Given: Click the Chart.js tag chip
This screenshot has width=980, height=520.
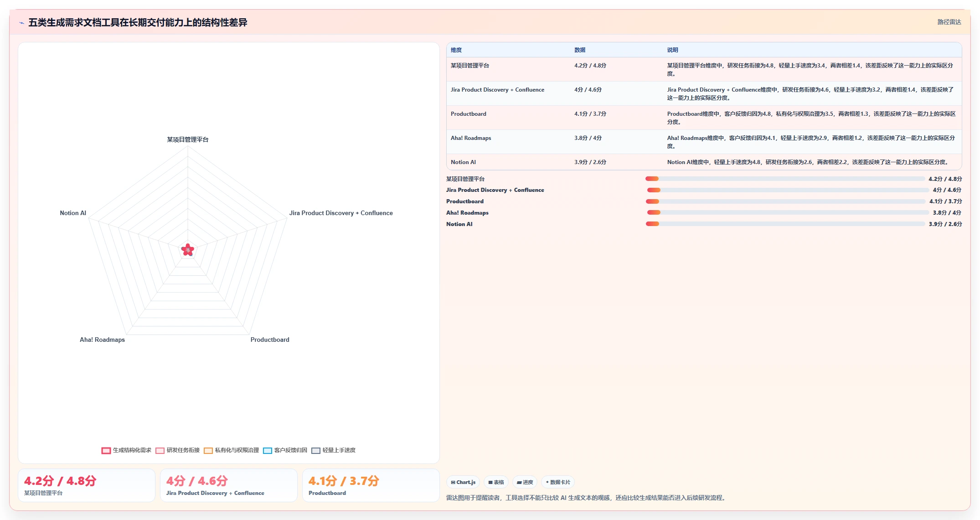Looking at the screenshot, I should (x=463, y=482).
